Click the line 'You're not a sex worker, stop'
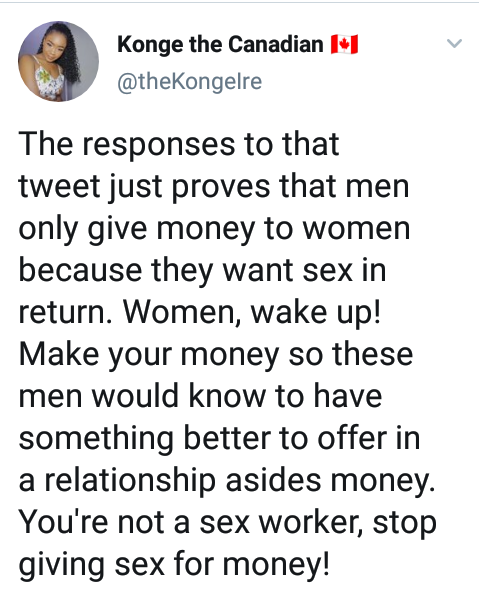 [x=227, y=523]
